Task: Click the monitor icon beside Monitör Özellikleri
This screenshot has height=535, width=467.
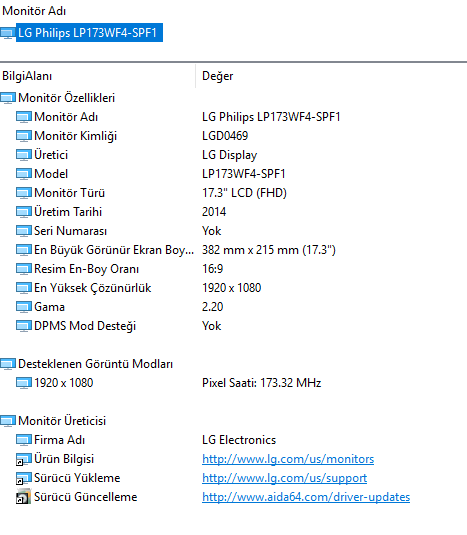Action: click(8, 98)
